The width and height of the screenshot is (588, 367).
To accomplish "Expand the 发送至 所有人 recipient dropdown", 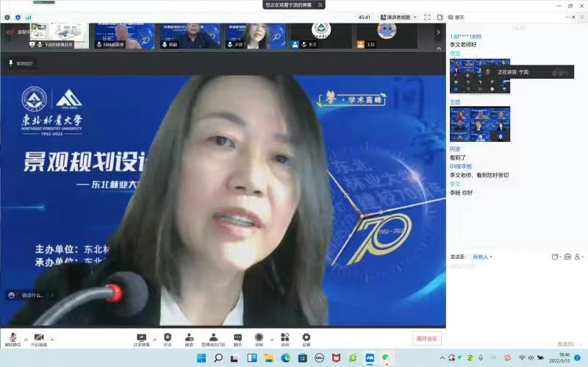I will pos(482,257).
